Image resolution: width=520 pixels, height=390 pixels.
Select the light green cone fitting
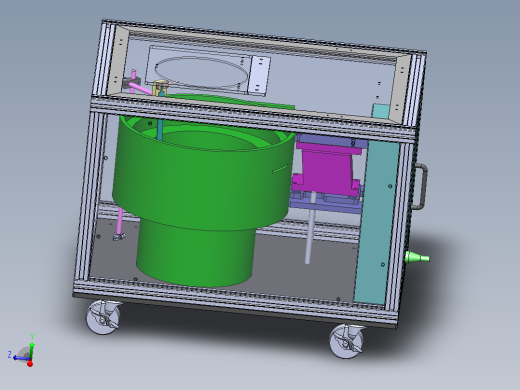(x=417, y=258)
